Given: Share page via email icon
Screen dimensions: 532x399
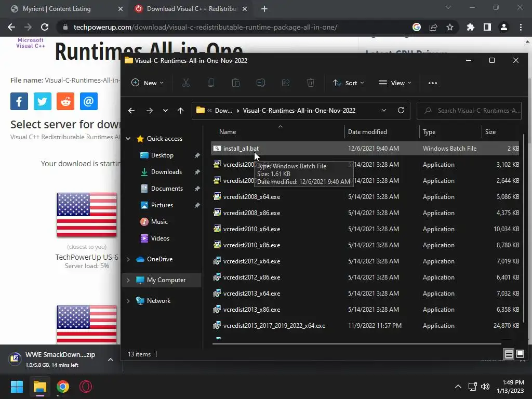Looking at the screenshot, I should (88, 101).
